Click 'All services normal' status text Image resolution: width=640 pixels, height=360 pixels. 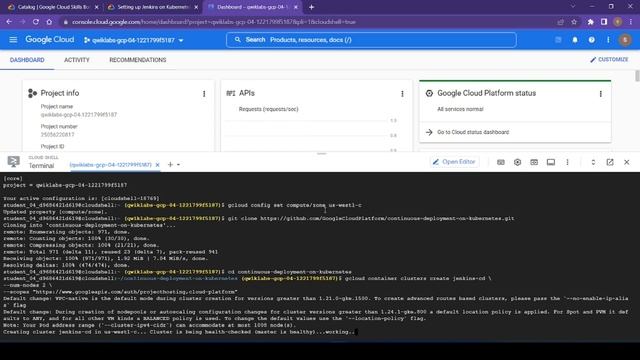(x=460, y=109)
